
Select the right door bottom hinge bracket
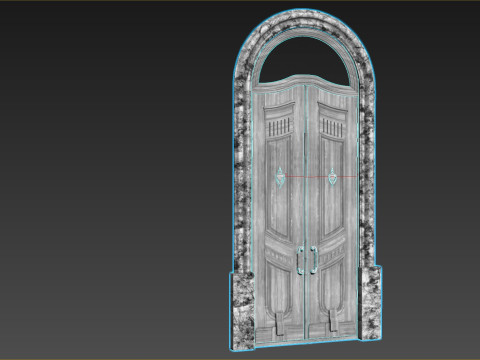pos(333,321)
